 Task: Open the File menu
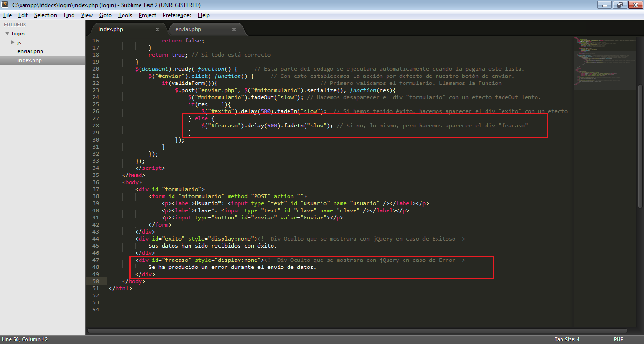click(7, 15)
